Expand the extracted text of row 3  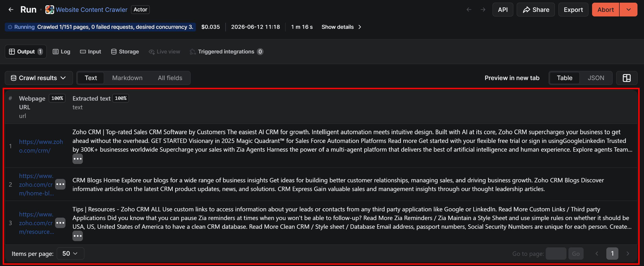(78, 236)
